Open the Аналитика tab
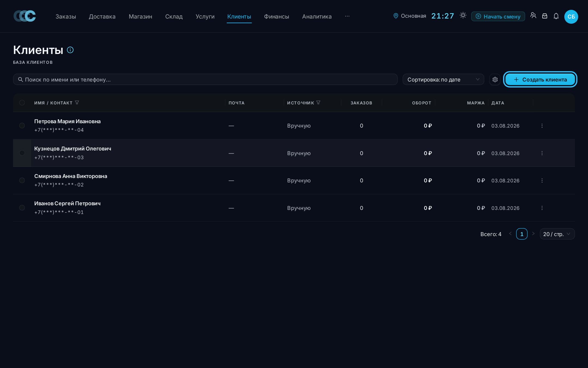588x368 pixels. coord(317,17)
